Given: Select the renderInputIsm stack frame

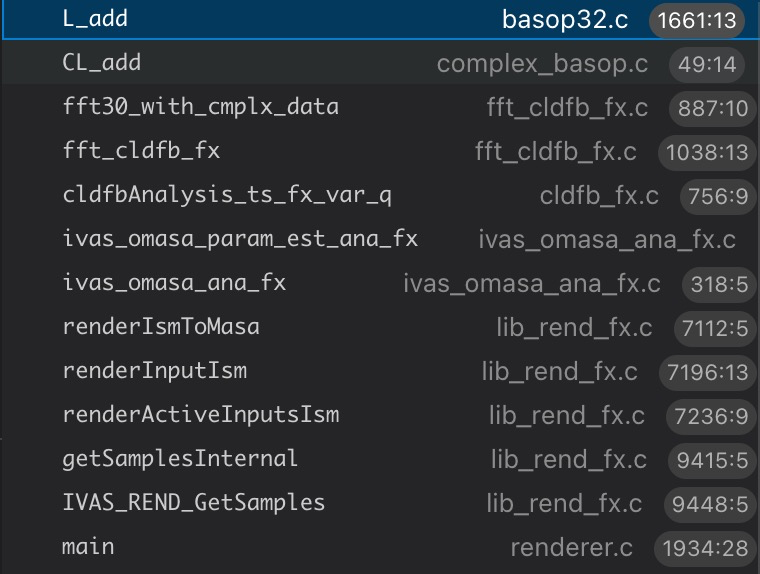Looking at the screenshot, I should [154, 371].
